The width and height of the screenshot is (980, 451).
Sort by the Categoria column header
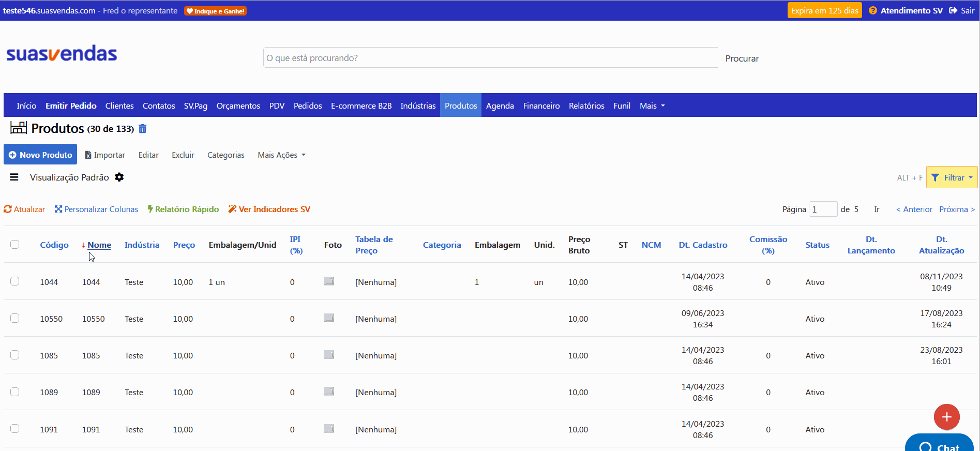coord(442,245)
